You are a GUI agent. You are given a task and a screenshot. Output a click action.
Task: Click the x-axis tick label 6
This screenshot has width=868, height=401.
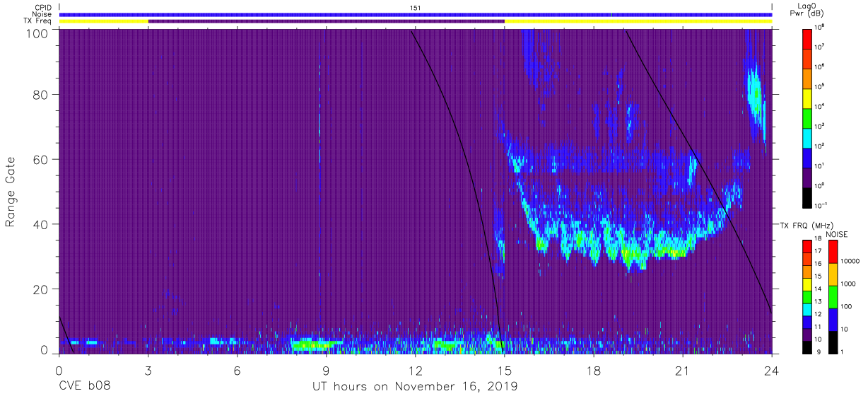click(x=237, y=371)
